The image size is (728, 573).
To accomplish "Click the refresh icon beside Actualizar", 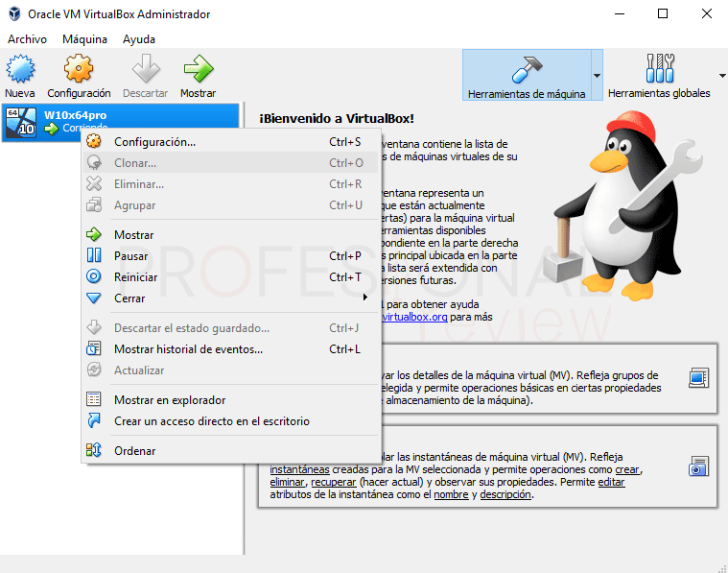I will click(x=94, y=370).
